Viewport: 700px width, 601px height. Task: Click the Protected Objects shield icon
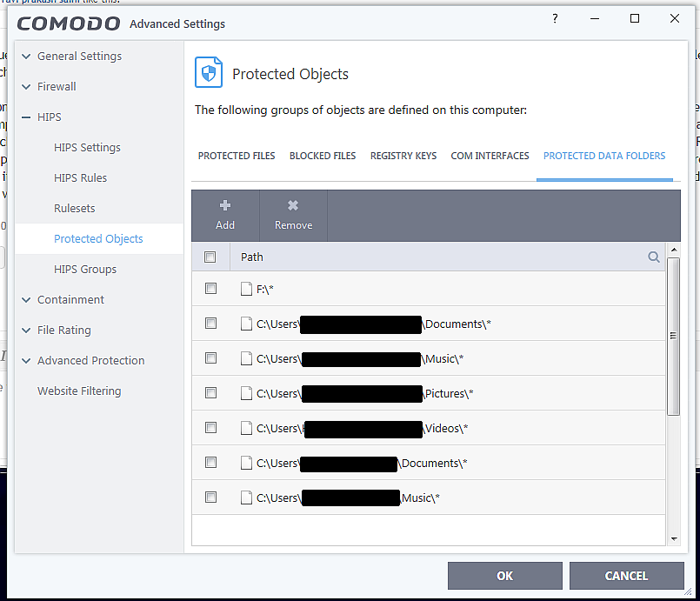pyautogui.click(x=209, y=72)
